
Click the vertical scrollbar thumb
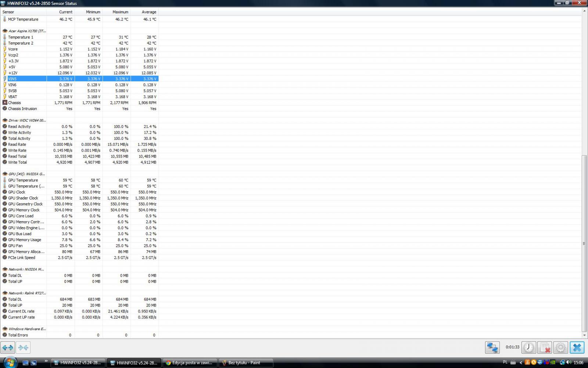584,243
